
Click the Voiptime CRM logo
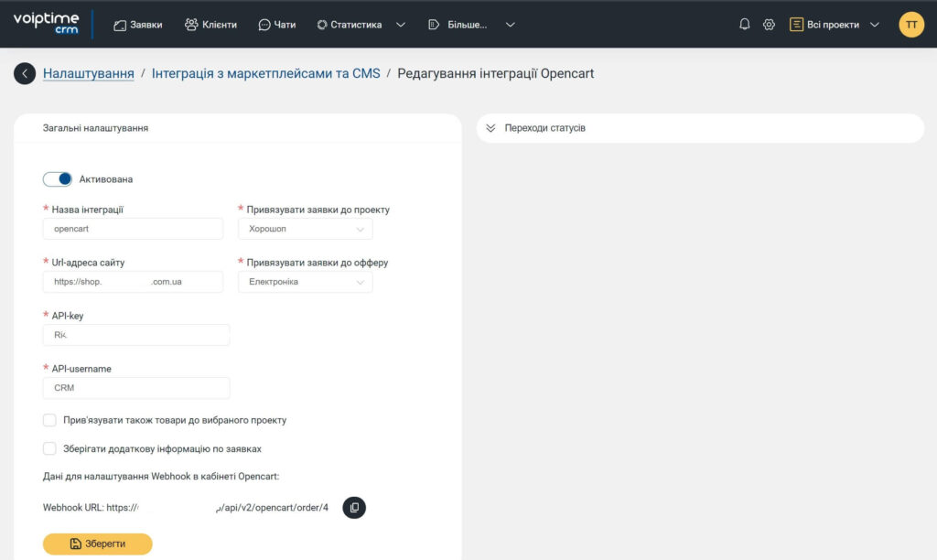[x=46, y=23]
